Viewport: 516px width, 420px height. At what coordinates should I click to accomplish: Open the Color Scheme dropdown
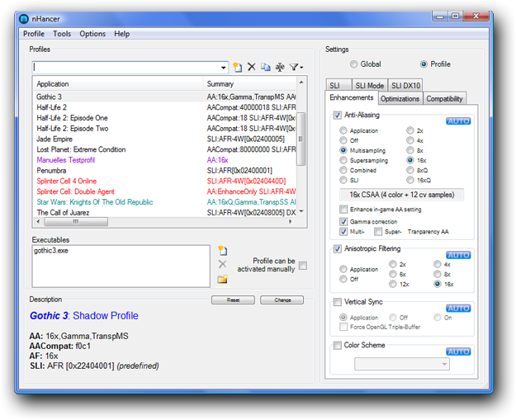402,363
